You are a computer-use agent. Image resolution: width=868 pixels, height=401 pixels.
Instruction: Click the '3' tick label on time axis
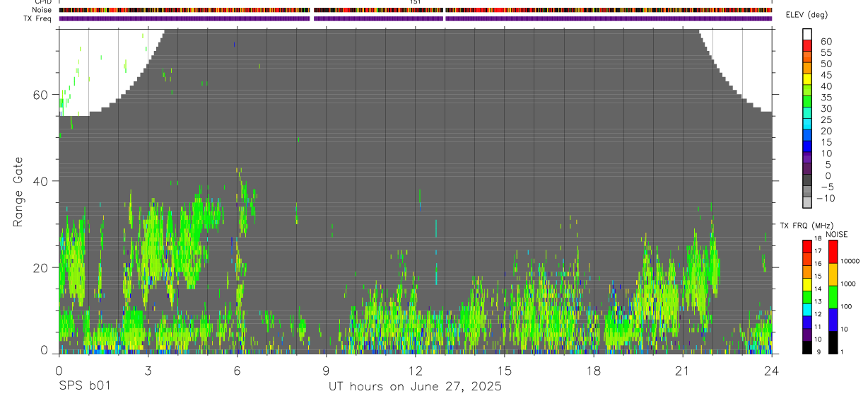[148, 370]
